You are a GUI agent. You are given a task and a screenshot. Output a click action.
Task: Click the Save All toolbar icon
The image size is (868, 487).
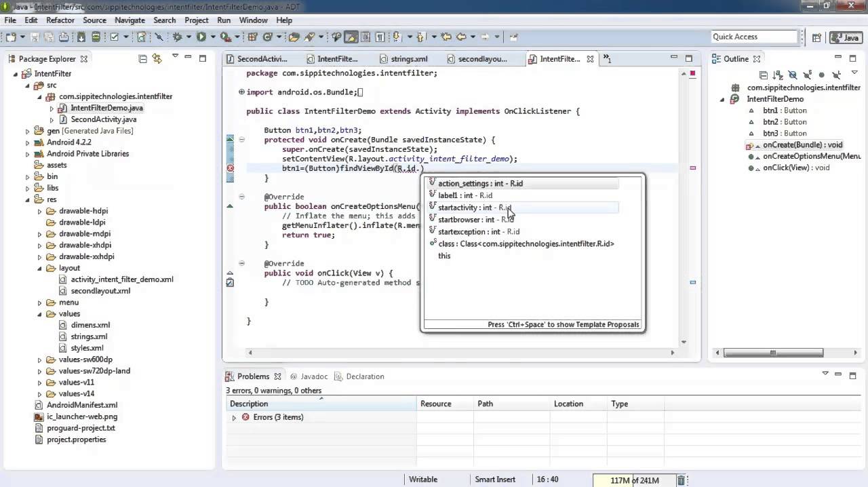[x=50, y=37]
